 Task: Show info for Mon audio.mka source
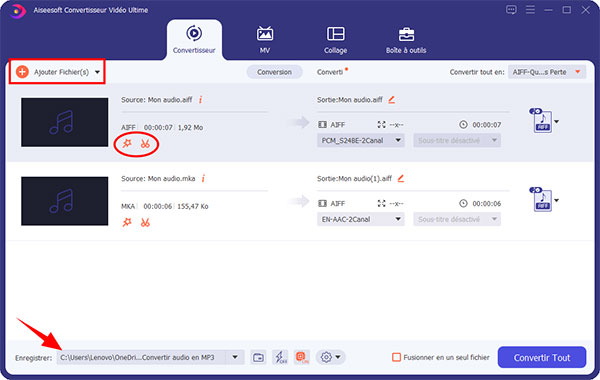tap(203, 179)
